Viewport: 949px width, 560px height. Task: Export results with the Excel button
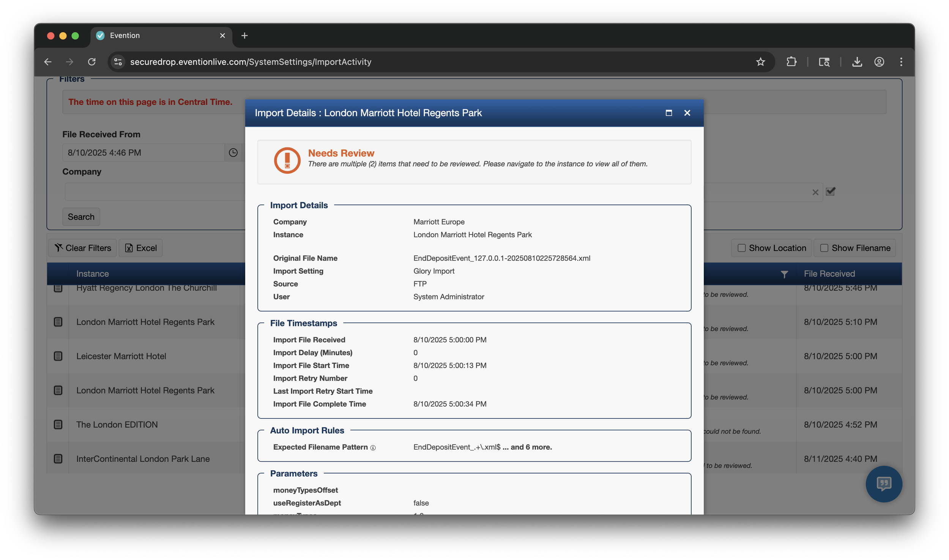pos(140,248)
